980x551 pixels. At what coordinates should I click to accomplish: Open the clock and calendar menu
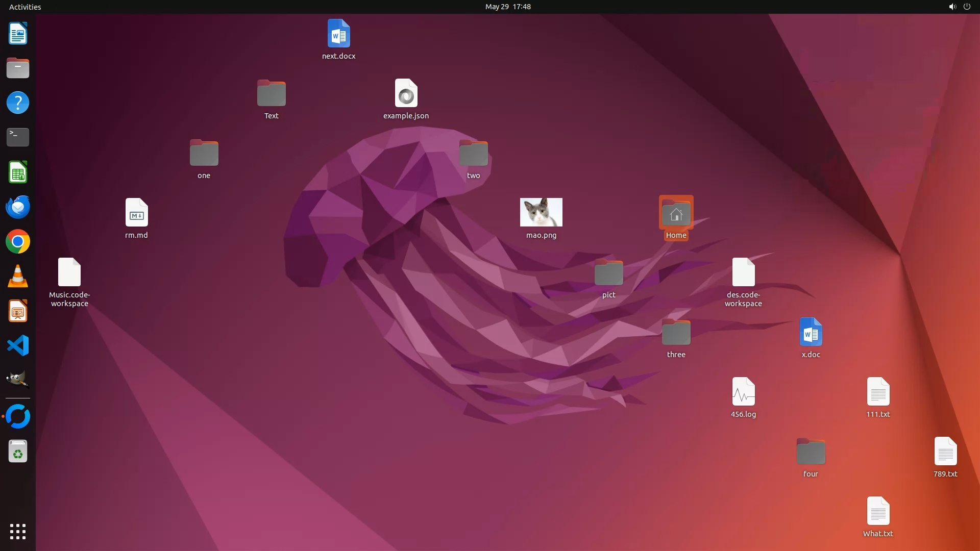(508, 7)
